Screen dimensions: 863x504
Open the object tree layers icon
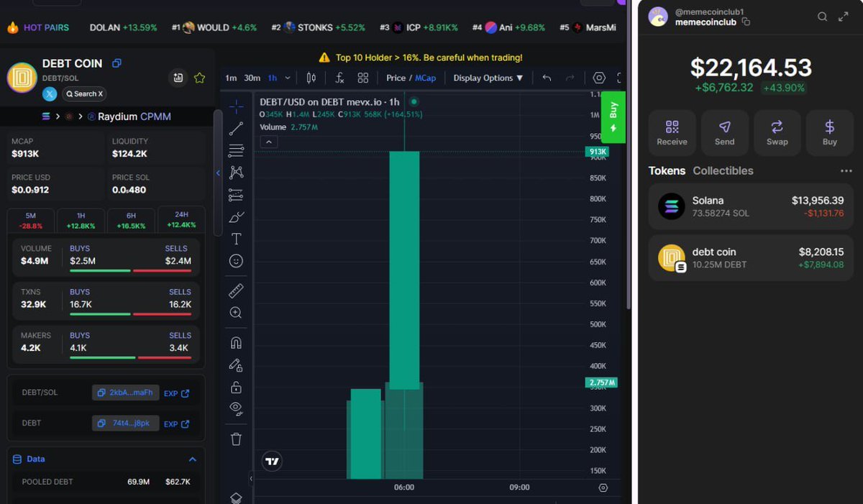(x=236, y=498)
